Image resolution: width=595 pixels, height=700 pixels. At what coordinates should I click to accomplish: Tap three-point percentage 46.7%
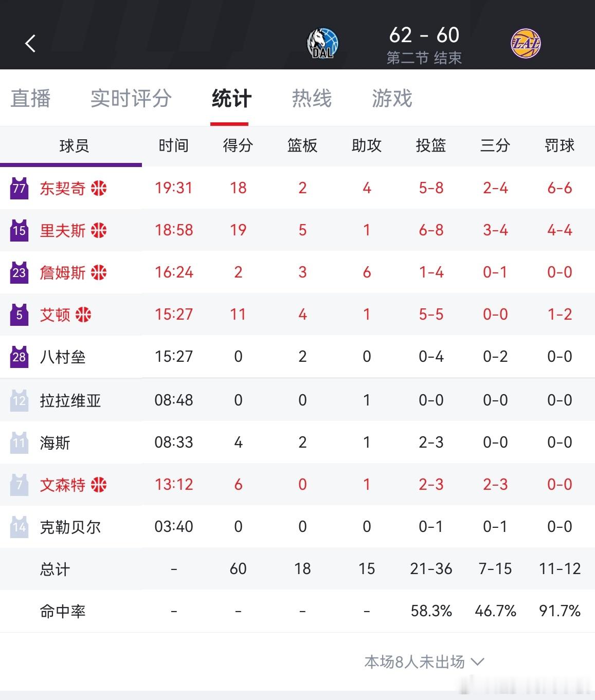(495, 611)
